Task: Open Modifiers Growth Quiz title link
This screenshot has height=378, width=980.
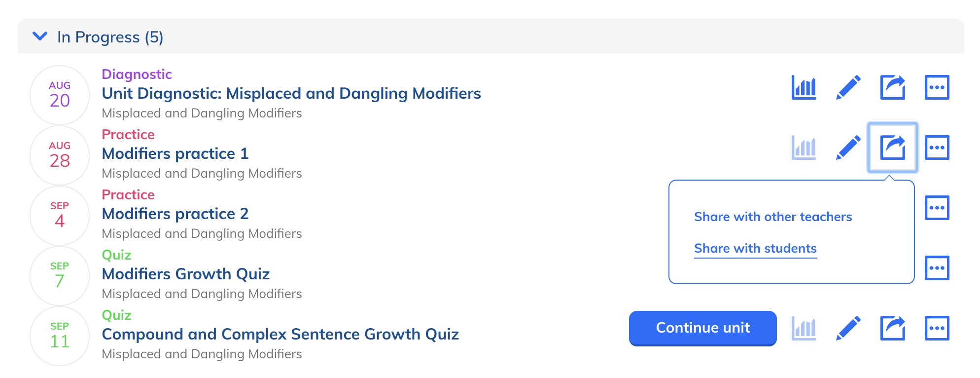Action: point(186,274)
